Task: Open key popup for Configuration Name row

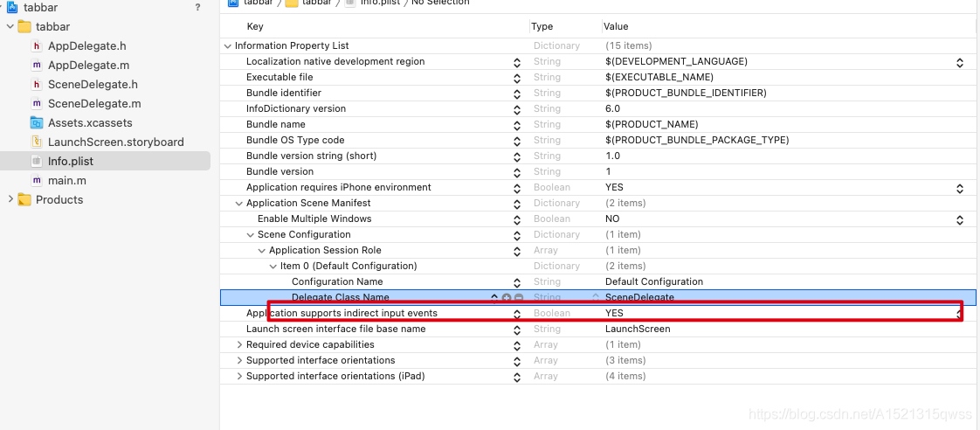Action: [517, 282]
